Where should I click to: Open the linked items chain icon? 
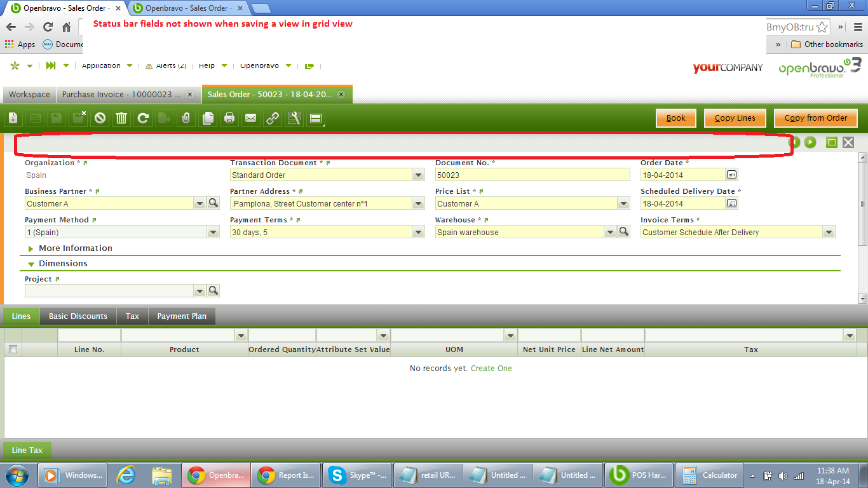(x=273, y=118)
